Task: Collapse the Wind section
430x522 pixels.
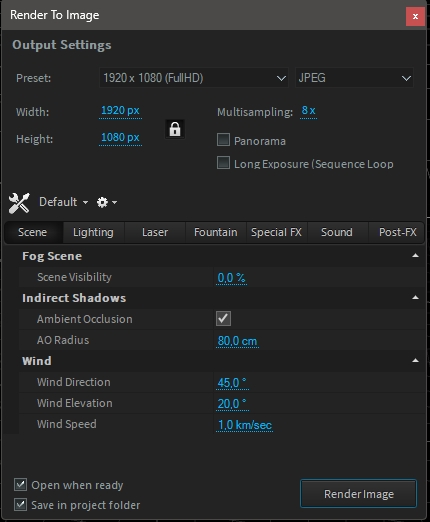Action: click(x=415, y=360)
